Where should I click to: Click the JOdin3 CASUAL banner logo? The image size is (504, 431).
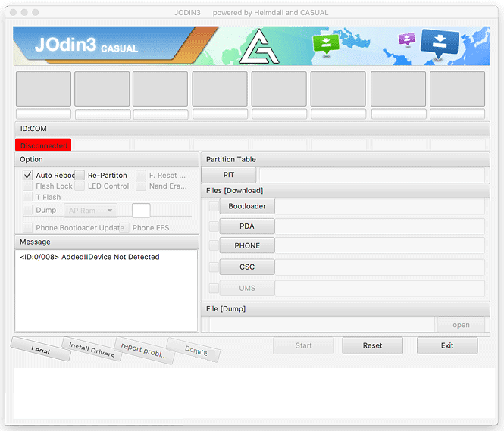(86, 45)
